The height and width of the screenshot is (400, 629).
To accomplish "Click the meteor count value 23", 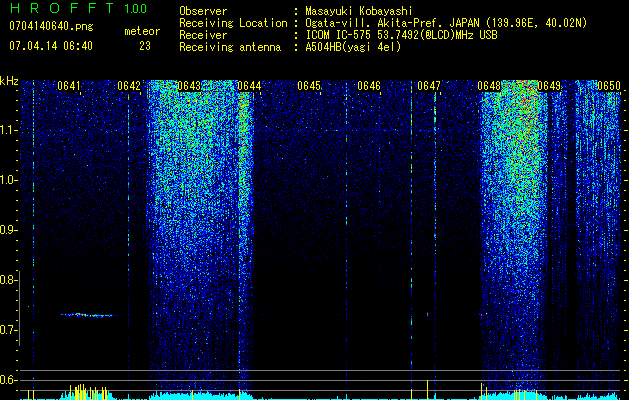I will tap(145, 46).
